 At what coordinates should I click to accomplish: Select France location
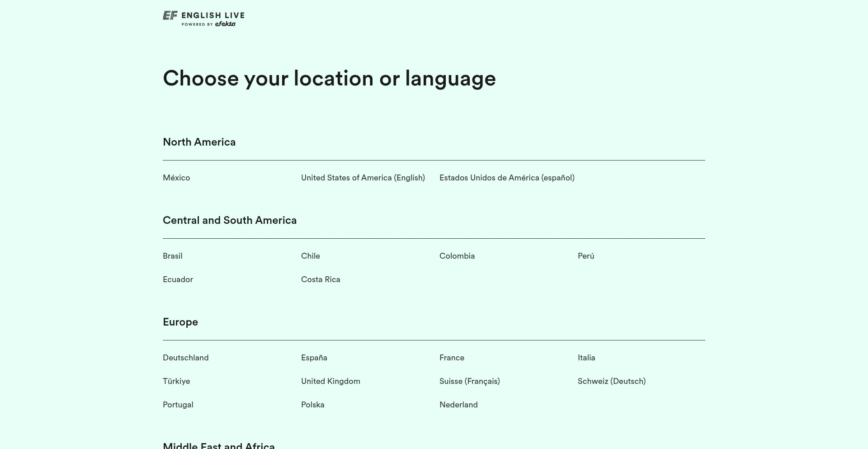tap(452, 358)
